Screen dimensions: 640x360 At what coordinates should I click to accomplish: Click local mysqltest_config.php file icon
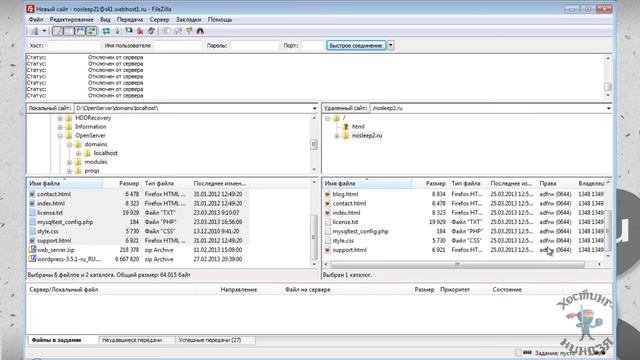tap(32, 222)
